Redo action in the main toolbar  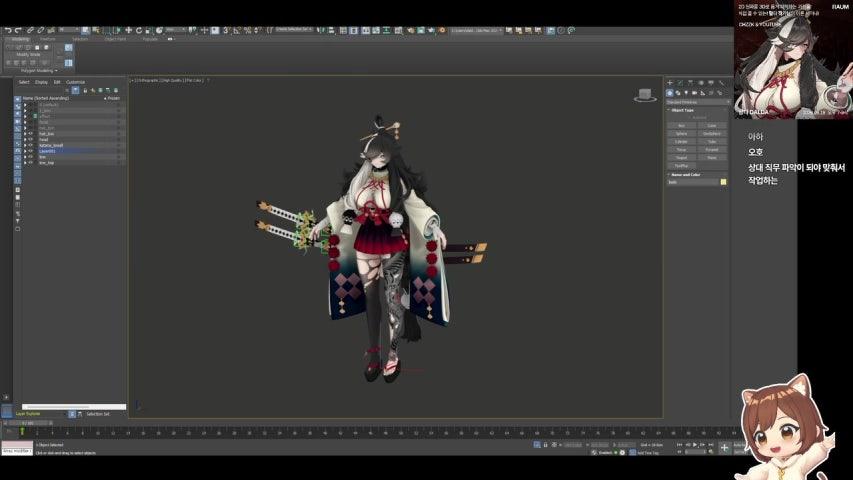click(18, 30)
